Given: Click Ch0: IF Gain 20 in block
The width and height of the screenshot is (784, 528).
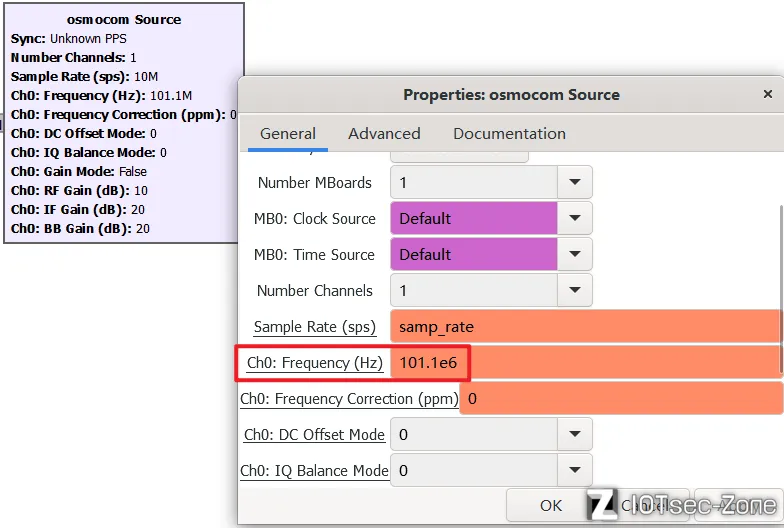Looking at the screenshot, I should pos(78,210).
